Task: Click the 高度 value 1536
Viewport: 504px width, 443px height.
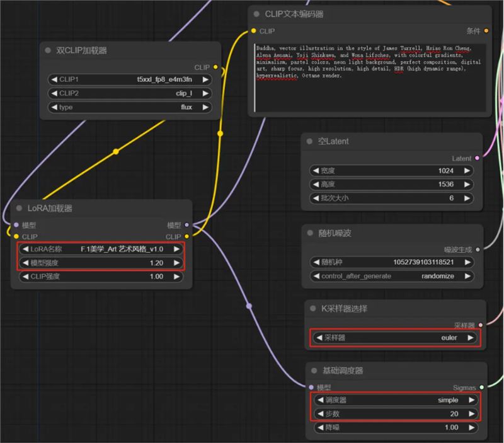Action: click(x=446, y=184)
